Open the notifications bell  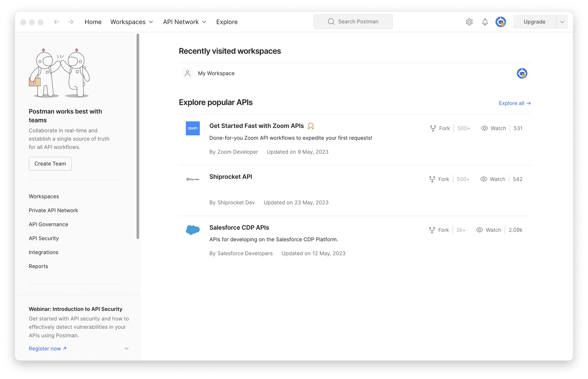(x=485, y=22)
